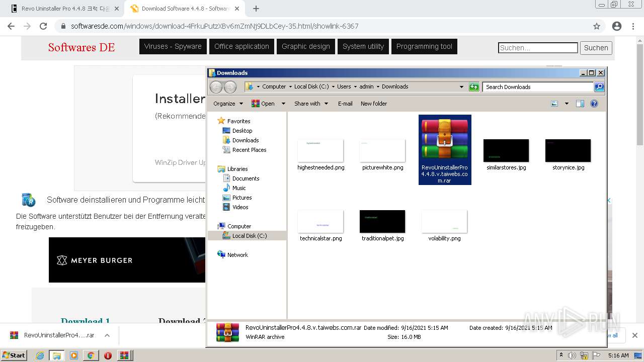Close the Revo Uninstaller Pro tab
This screenshot has width=644, height=362.
[116, 9]
